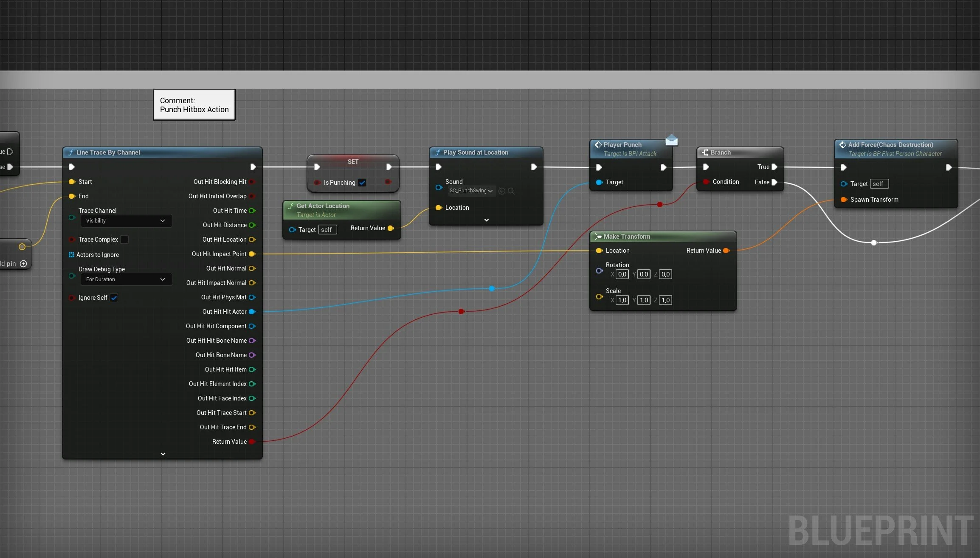Viewport: 980px width, 558px height.
Task: Click the Return Value pin on Make Transform
Action: click(726, 251)
